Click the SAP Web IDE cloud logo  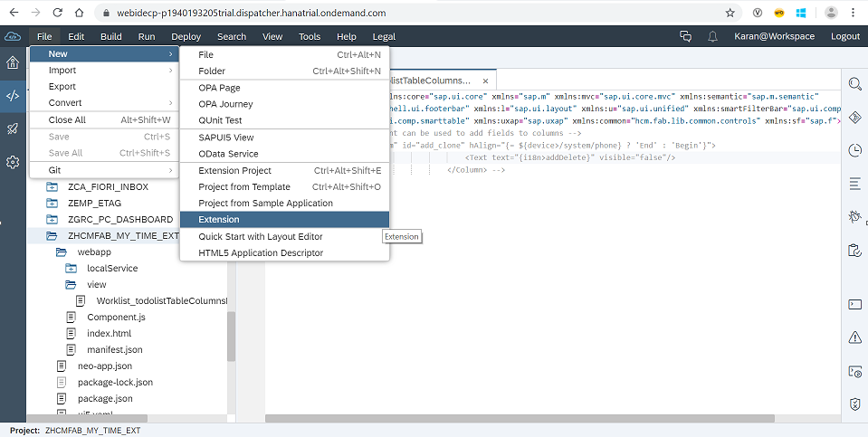click(x=13, y=36)
